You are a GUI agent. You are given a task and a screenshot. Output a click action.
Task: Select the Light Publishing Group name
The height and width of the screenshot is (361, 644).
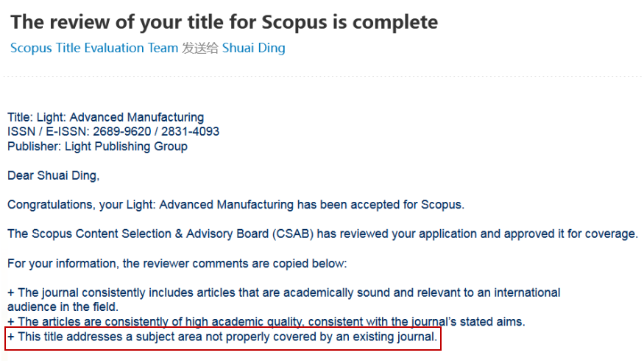point(126,146)
